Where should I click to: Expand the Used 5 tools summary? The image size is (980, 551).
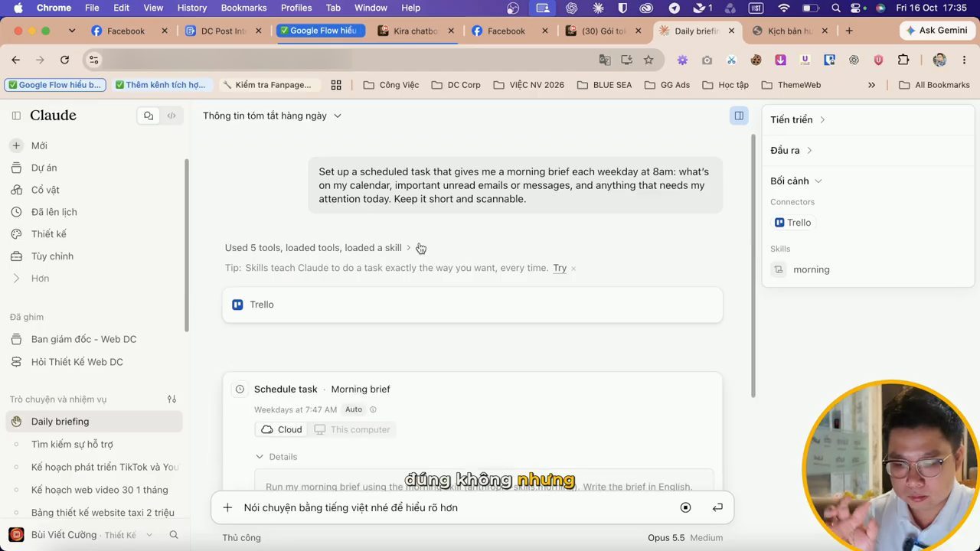pos(318,248)
